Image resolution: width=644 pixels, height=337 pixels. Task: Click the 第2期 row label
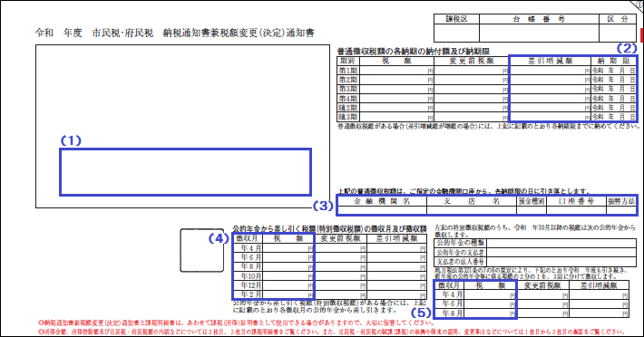347,80
